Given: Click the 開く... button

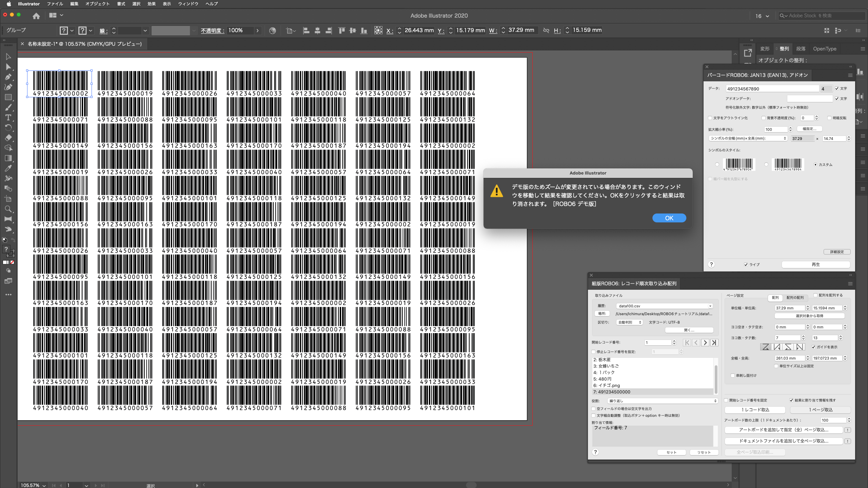Looking at the screenshot, I should (689, 330).
